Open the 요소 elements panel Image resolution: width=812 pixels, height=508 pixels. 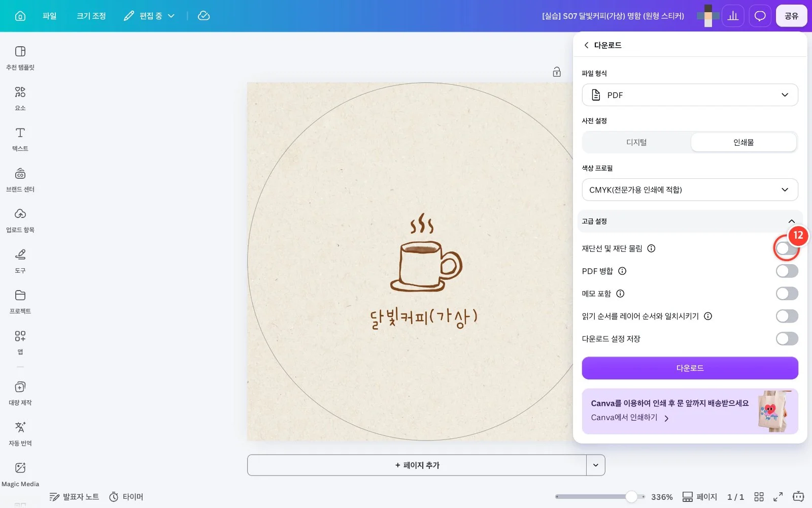(20, 99)
